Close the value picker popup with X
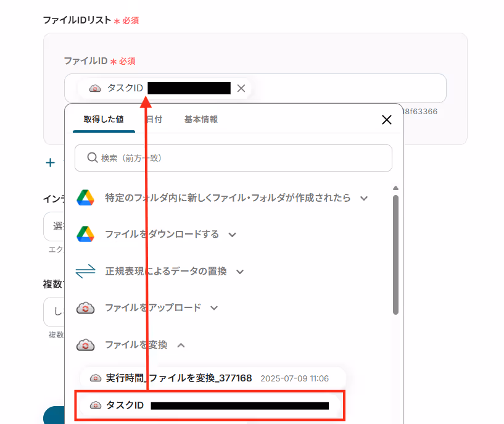 tap(387, 120)
